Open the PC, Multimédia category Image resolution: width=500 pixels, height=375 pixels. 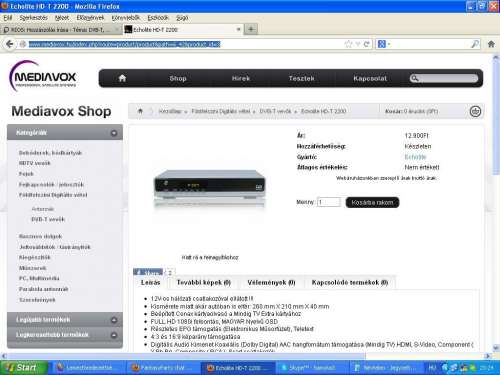tap(39, 278)
